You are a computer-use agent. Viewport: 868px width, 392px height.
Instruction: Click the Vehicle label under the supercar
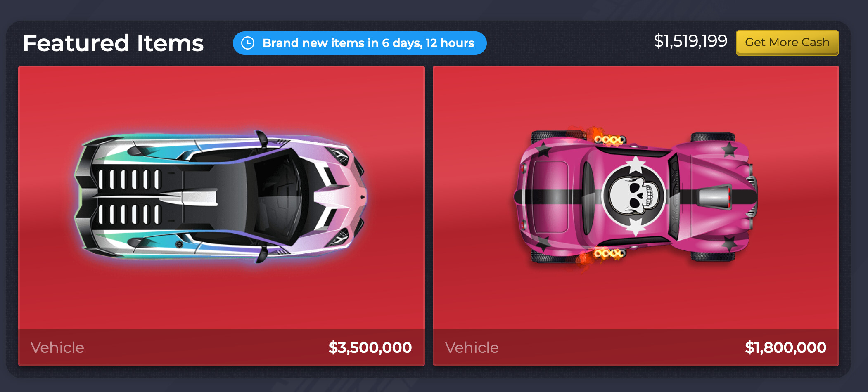pos(57,347)
